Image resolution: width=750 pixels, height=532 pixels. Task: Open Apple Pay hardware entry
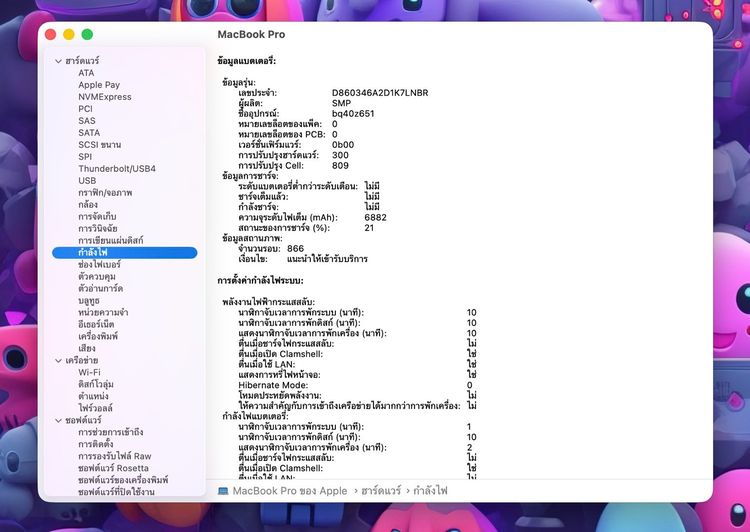tap(99, 85)
